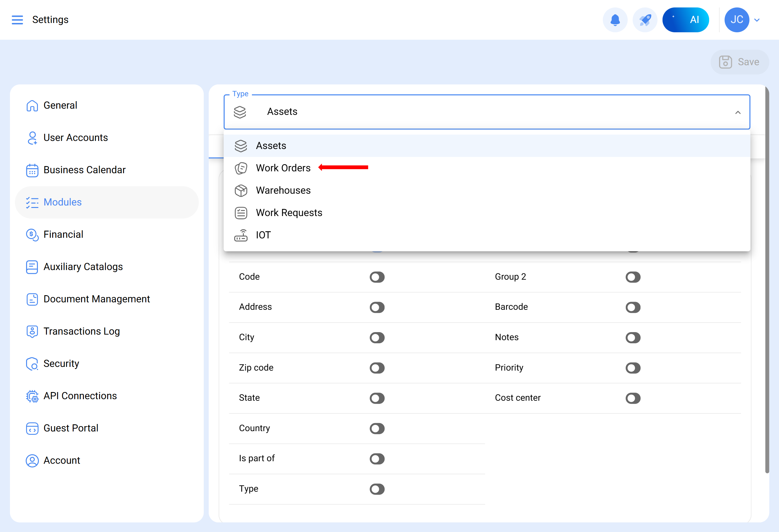779x532 pixels.
Task: Enable the Code toggle switch
Action: [377, 277]
